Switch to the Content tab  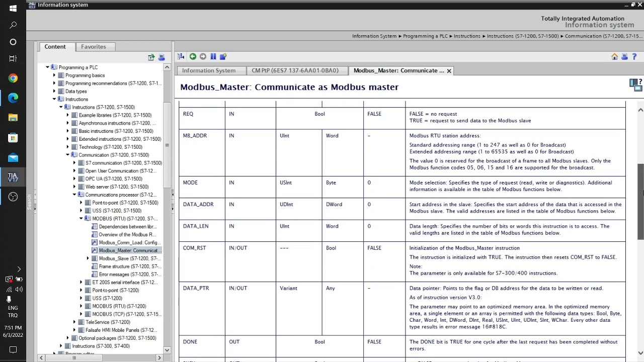[x=55, y=47]
